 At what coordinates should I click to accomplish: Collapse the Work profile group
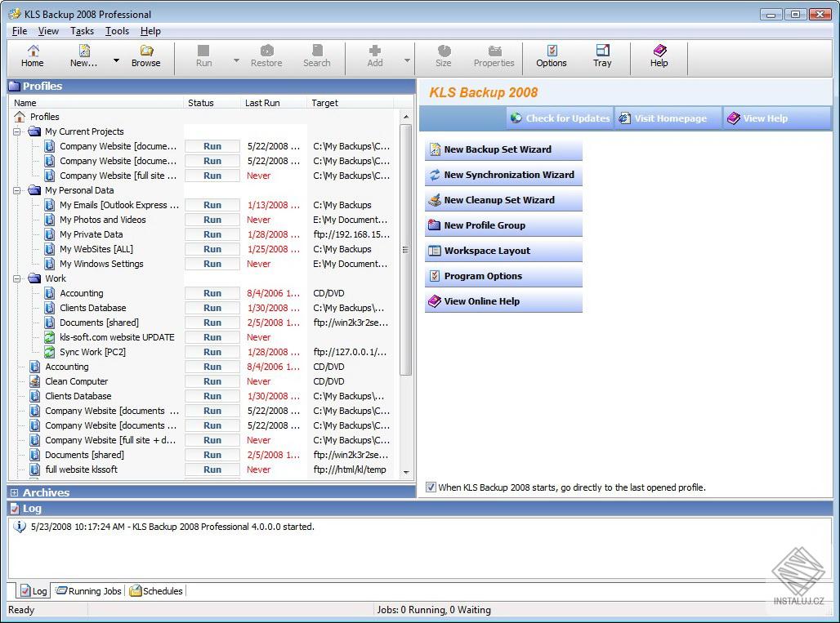[18, 278]
